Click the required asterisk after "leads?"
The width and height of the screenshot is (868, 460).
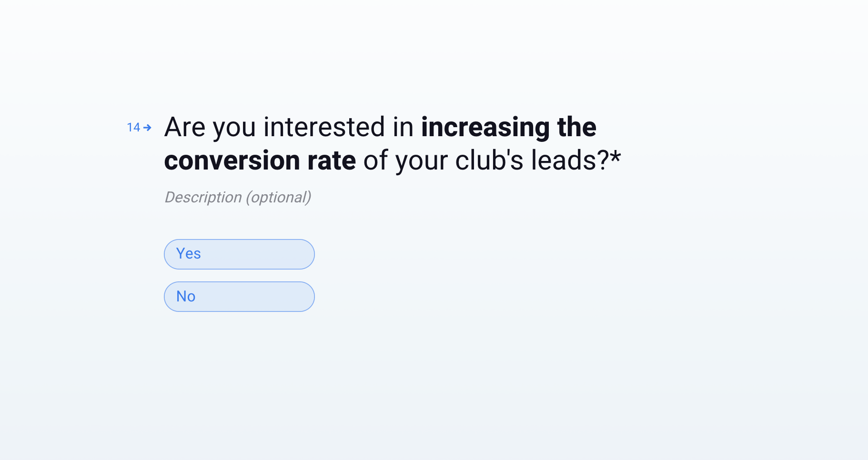pos(616,157)
